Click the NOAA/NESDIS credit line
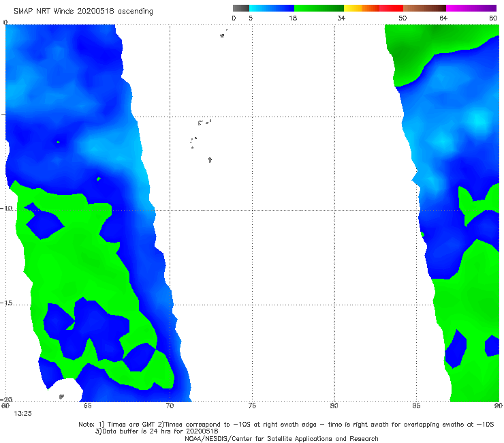 click(281, 439)
